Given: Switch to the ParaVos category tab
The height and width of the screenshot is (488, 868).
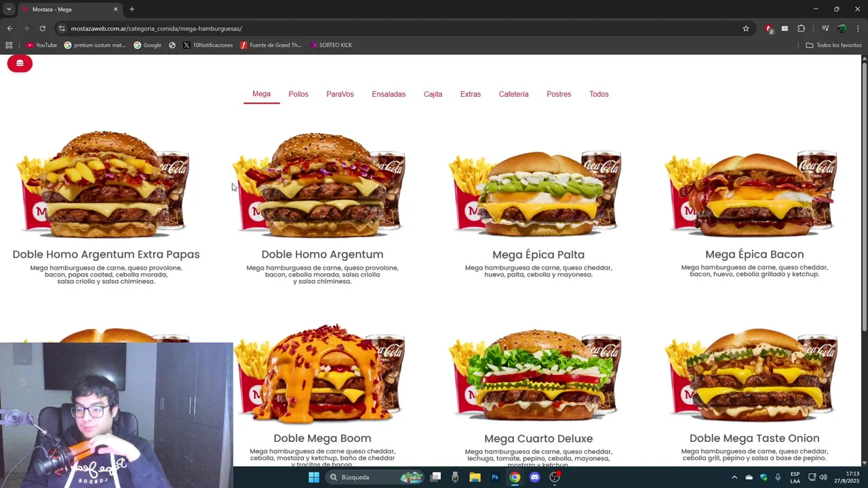Looking at the screenshot, I should (x=340, y=94).
